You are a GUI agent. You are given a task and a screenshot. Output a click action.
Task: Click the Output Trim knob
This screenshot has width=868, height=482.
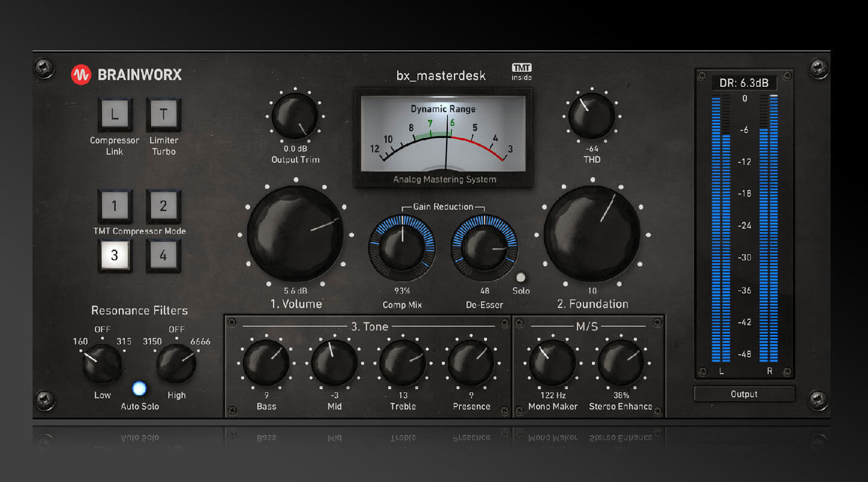pyautogui.click(x=295, y=117)
